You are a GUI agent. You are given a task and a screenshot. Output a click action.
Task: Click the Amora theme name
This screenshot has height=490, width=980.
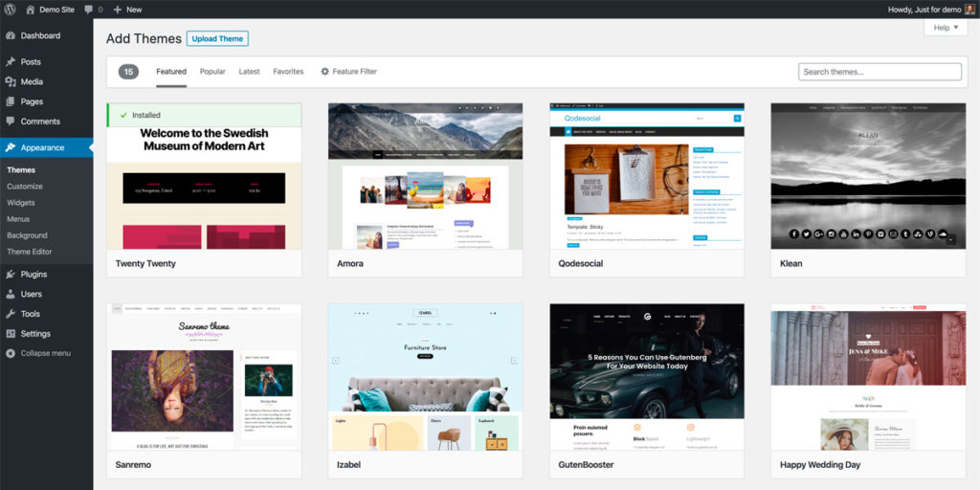pos(350,264)
